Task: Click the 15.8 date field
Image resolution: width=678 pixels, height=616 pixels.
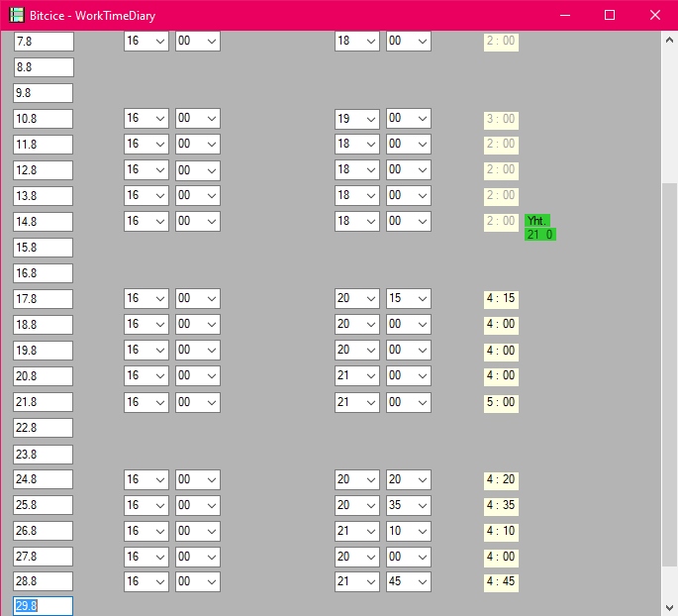Action: pyautogui.click(x=43, y=248)
